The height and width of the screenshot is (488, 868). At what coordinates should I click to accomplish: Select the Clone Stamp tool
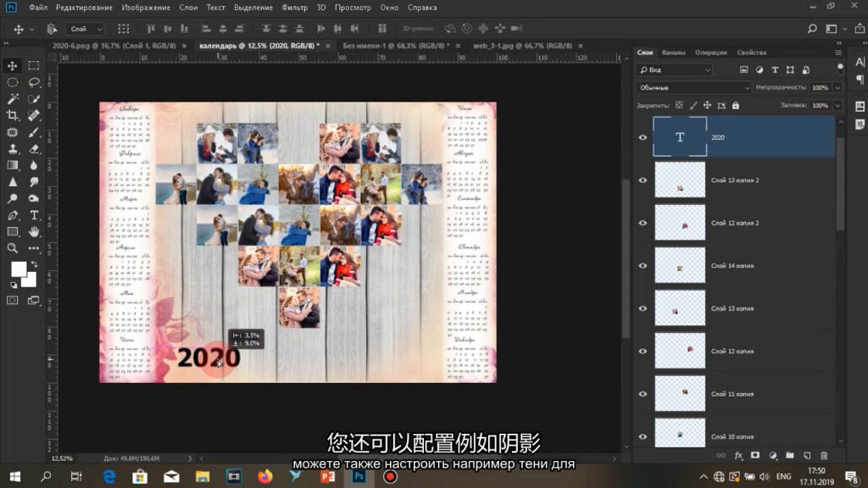pyautogui.click(x=12, y=149)
